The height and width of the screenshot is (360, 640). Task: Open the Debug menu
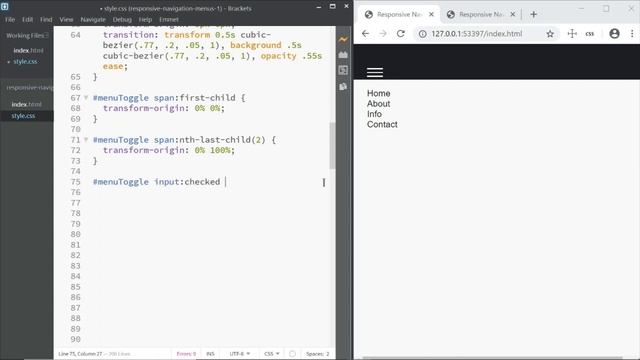point(122,19)
